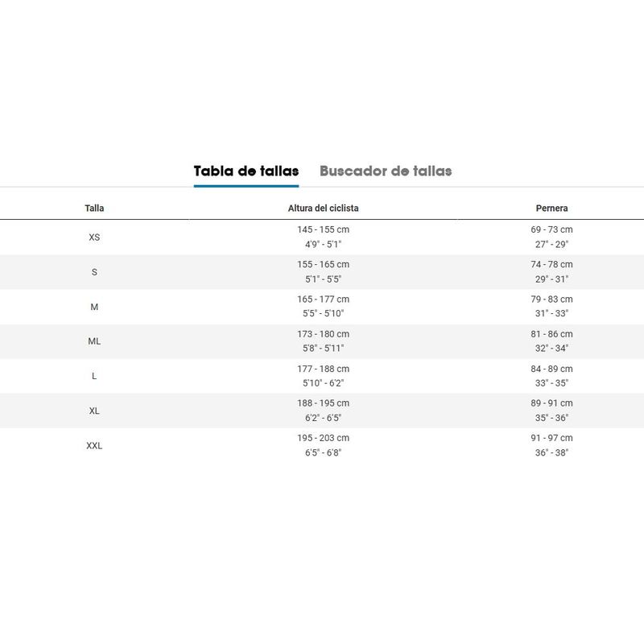The height and width of the screenshot is (644, 644).
Task: Select the S size row label
Action: pos(94,272)
